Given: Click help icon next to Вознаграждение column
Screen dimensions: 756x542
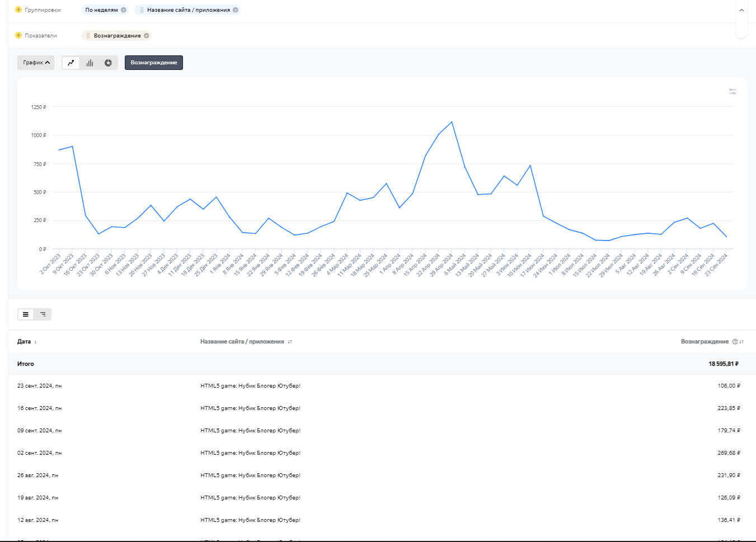Looking at the screenshot, I should 735,342.
